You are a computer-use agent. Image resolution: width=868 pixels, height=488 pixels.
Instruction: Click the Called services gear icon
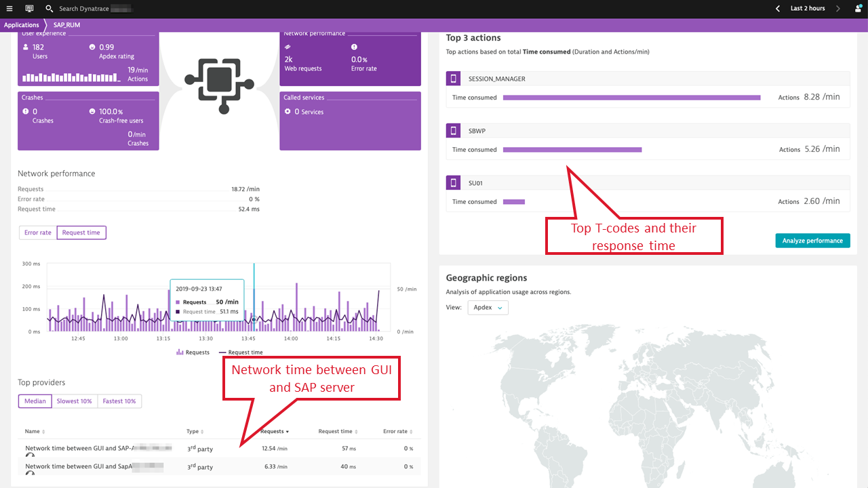click(288, 111)
